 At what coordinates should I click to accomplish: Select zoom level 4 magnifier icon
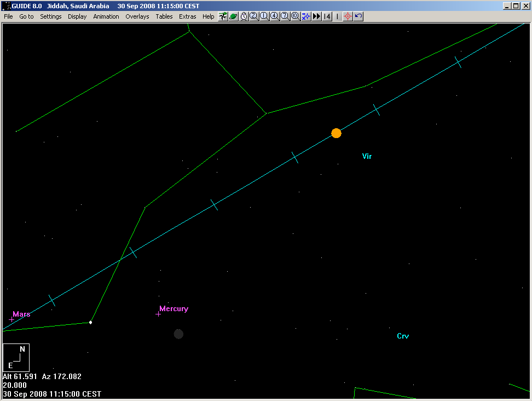[x=274, y=16]
